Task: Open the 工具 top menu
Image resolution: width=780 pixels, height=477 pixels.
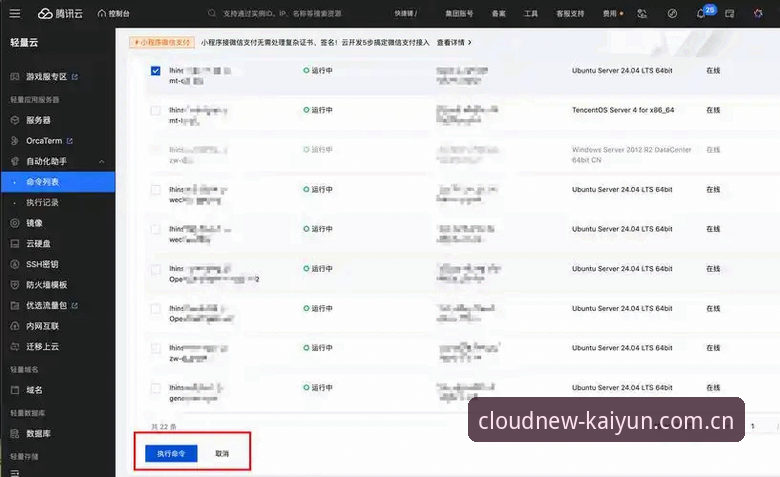Action: click(530, 13)
